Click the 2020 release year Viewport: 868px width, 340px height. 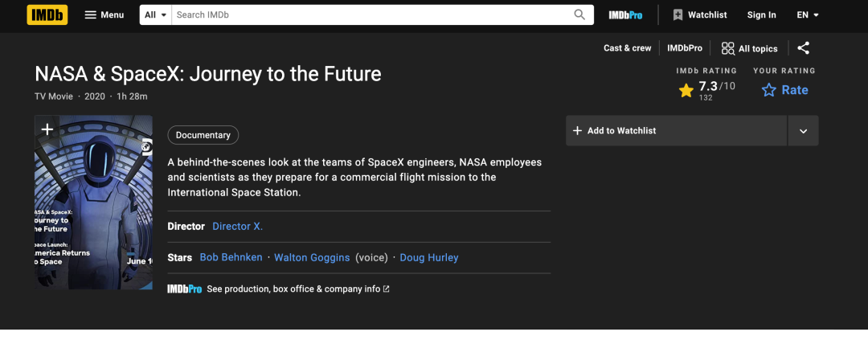click(x=95, y=96)
